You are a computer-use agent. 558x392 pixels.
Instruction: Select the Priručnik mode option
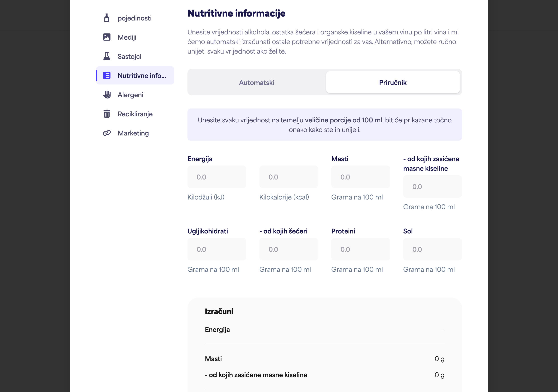point(393,82)
